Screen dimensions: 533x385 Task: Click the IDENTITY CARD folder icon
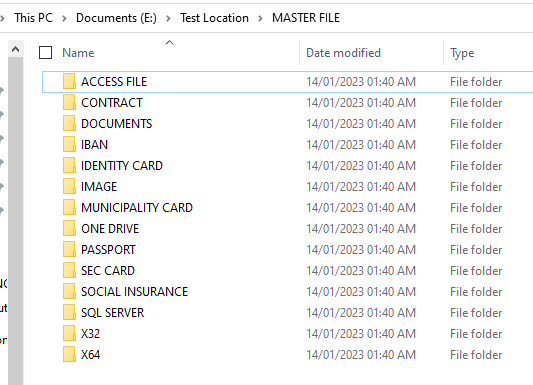click(x=69, y=165)
